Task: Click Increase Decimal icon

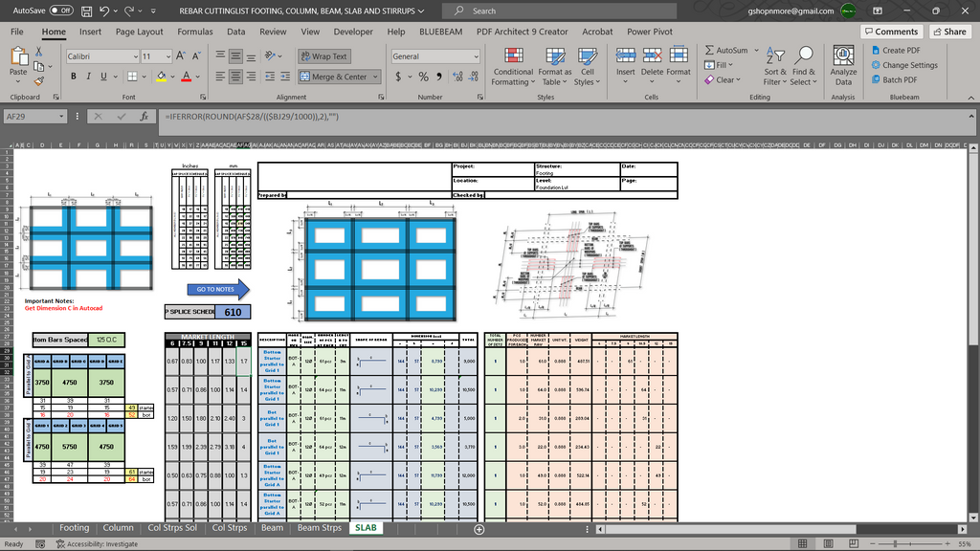Action: click(457, 77)
